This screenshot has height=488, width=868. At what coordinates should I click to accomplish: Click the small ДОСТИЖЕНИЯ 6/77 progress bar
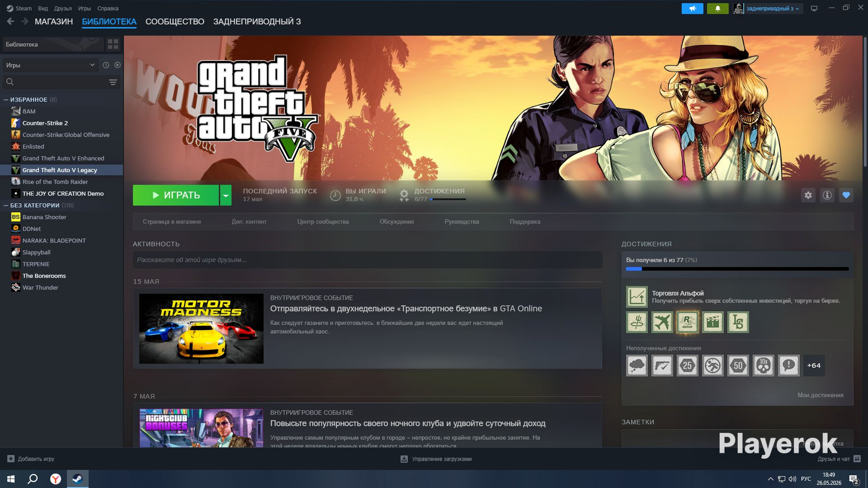pos(448,199)
